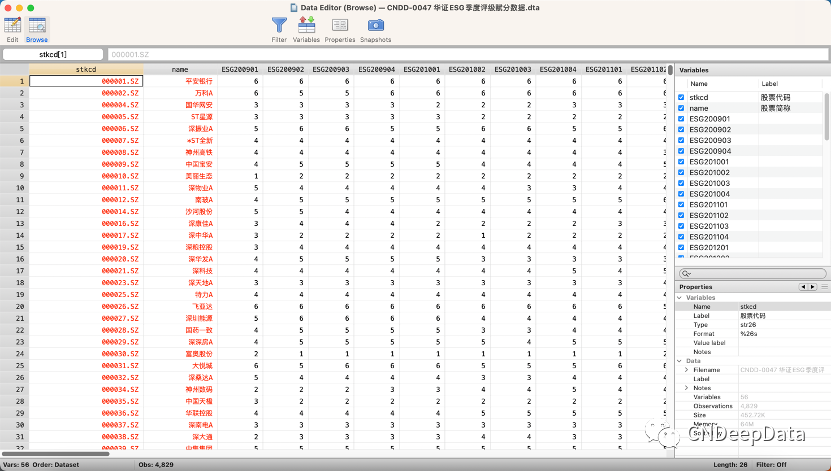Click the Label property value 股票代码

pos(752,316)
